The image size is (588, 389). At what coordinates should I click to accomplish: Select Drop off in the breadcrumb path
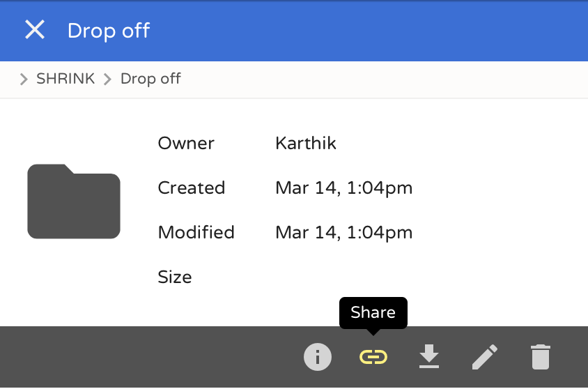150,79
